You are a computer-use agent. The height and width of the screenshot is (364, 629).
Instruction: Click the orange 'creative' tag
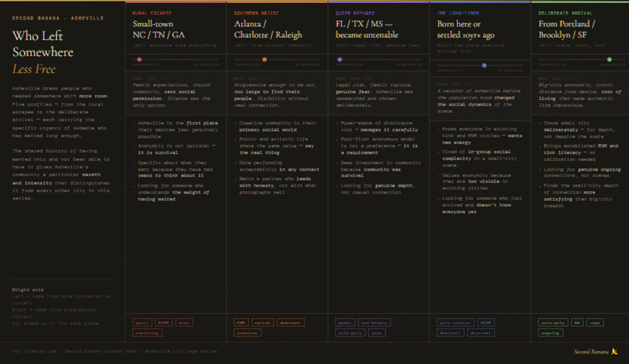click(x=247, y=333)
